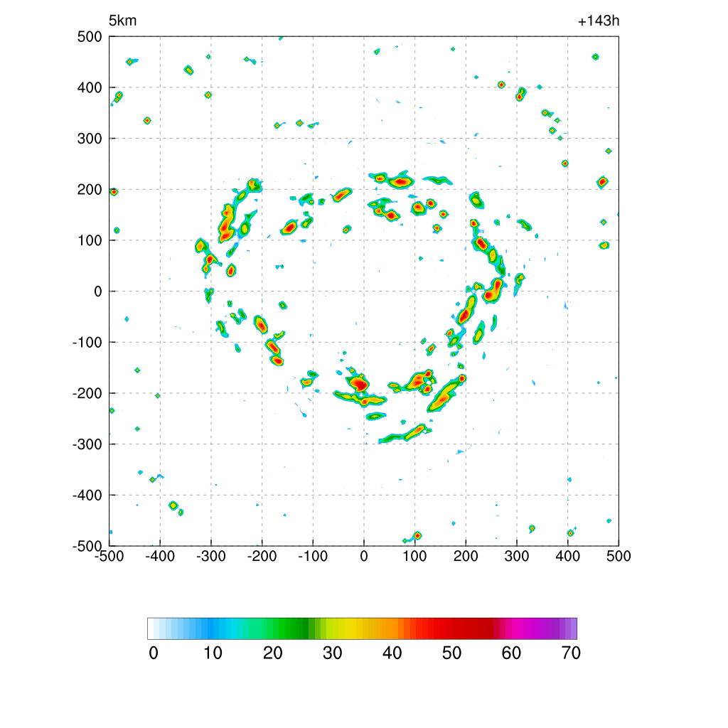Click the colorbar label '40'
Image resolution: width=728 pixels, height=728 pixels.
[x=392, y=653]
